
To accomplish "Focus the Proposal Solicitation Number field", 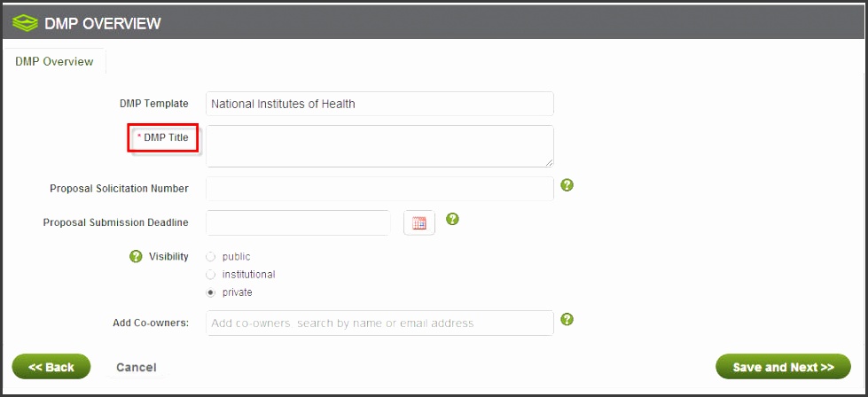I will 379,189.
